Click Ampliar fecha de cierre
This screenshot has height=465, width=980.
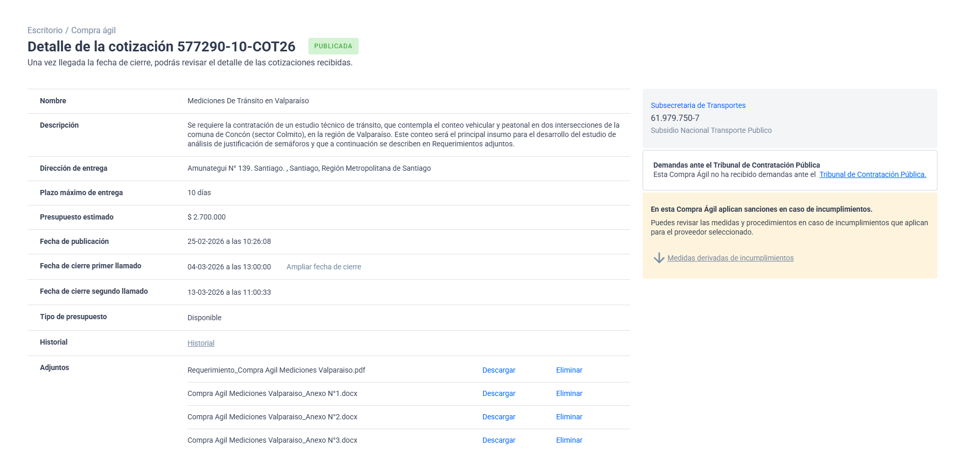click(323, 267)
